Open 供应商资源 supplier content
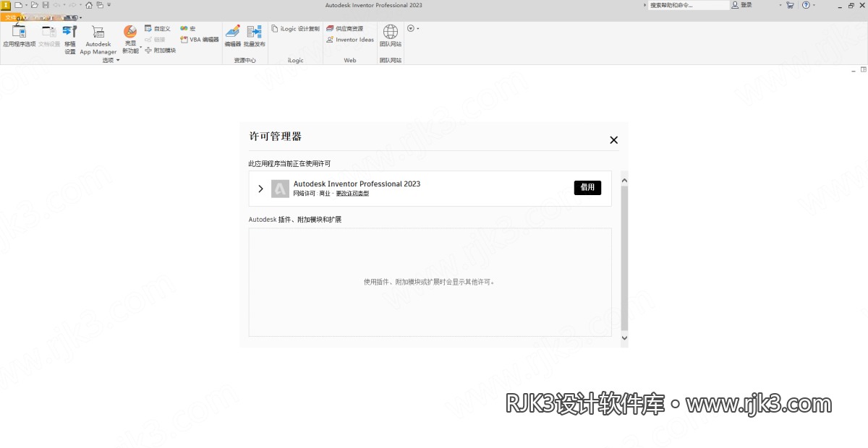 coord(345,29)
